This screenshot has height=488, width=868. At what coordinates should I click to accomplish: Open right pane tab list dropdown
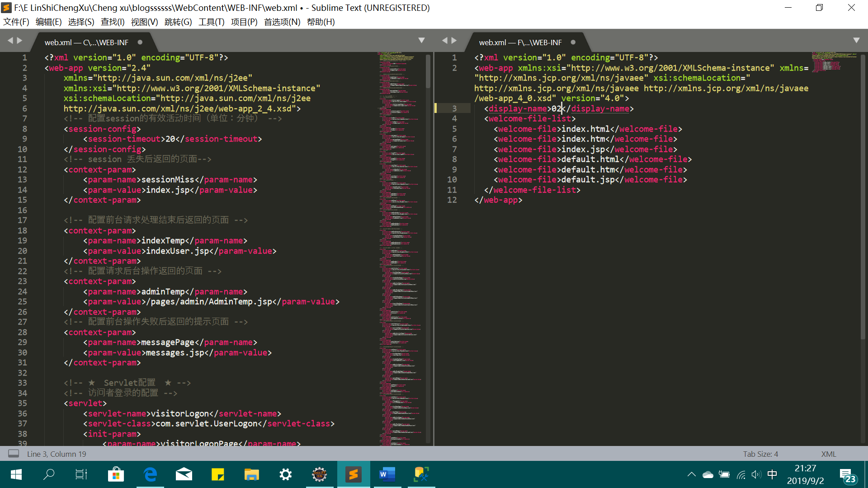(x=856, y=40)
